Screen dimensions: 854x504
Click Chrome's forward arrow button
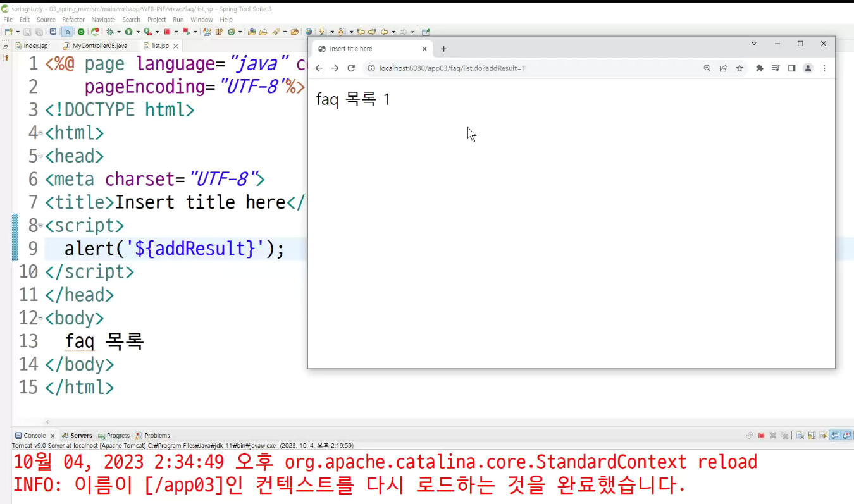[335, 68]
